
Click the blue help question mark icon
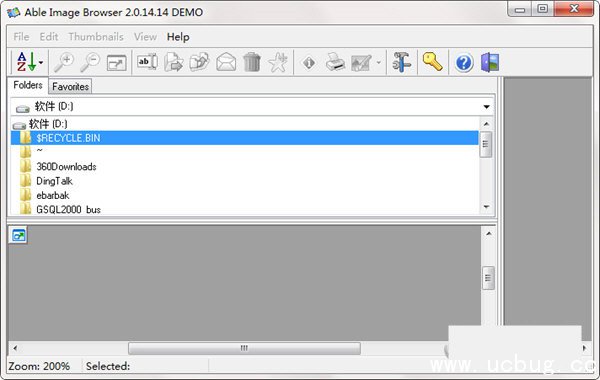[464, 63]
